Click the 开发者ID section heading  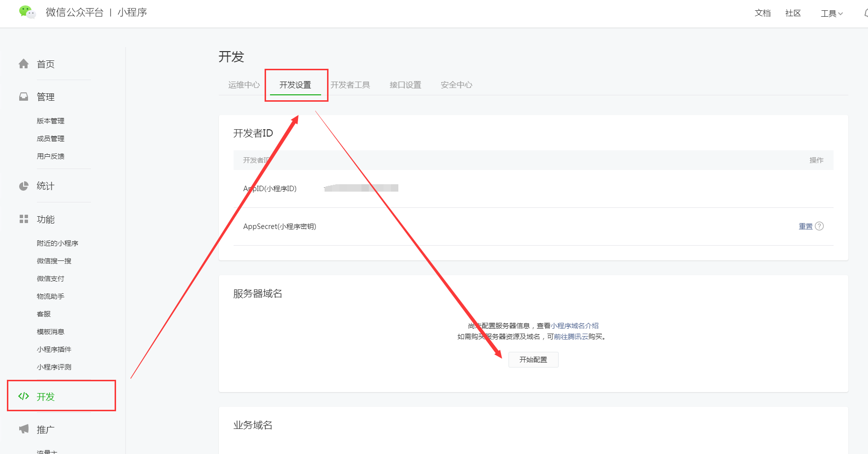(x=253, y=133)
